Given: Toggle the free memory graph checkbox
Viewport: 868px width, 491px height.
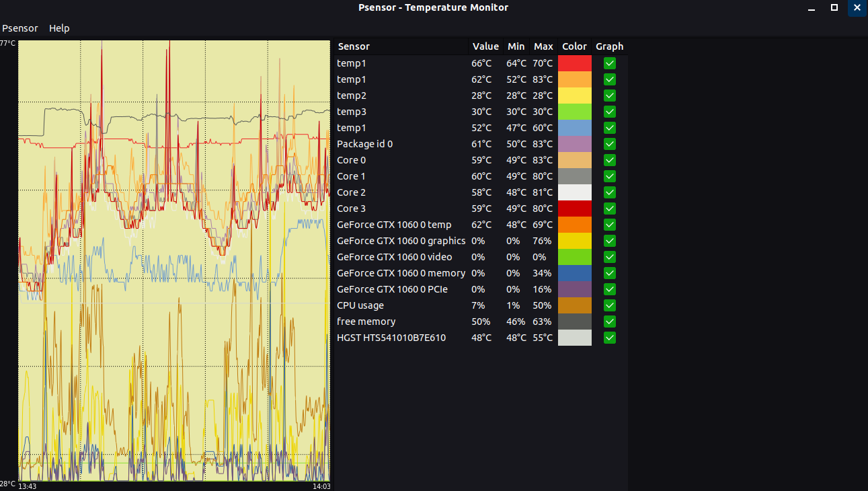Looking at the screenshot, I should pyautogui.click(x=609, y=322).
